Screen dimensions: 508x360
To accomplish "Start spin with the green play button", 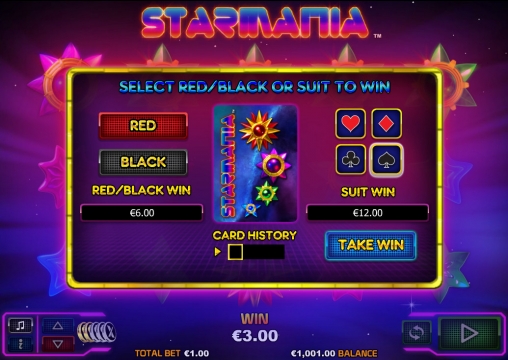I will point(469,333).
